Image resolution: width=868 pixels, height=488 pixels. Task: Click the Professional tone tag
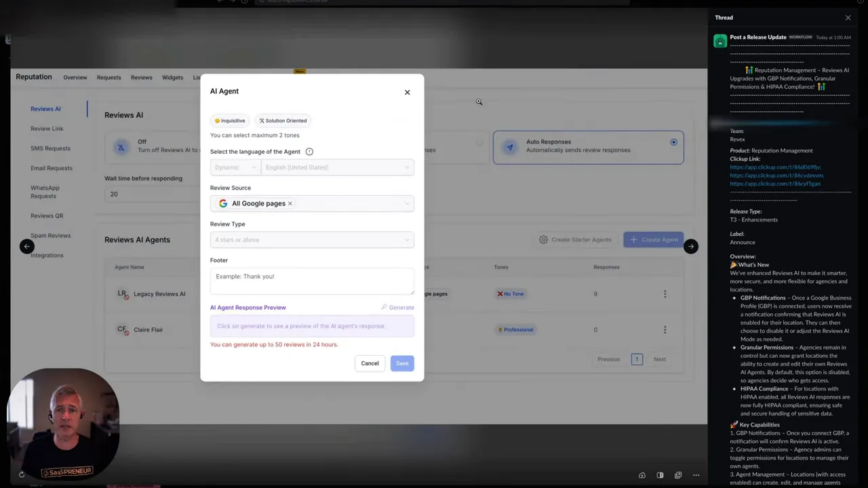[x=516, y=330]
